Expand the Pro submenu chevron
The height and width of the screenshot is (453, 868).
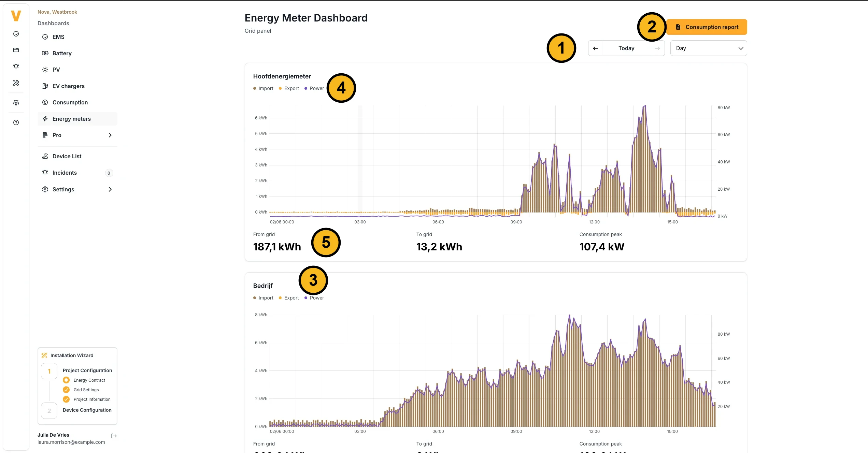click(x=110, y=135)
